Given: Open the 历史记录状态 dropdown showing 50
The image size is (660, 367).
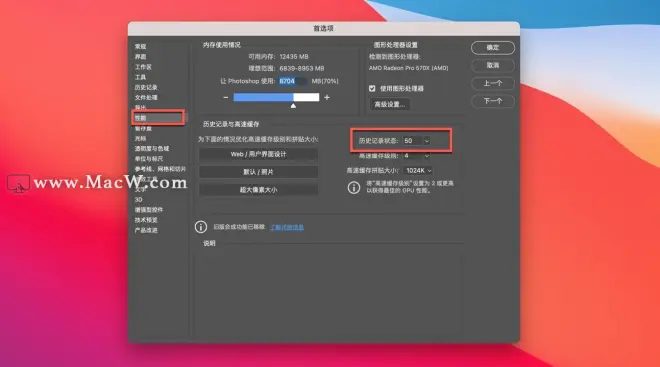Looking at the screenshot, I should pyautogui.click(x=416, y=141).
